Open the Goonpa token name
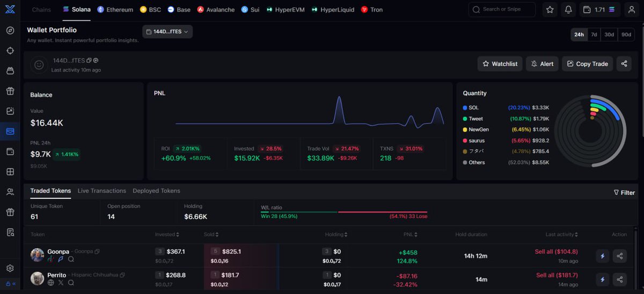The image size is (644, 294). click(x=58, y=252)
